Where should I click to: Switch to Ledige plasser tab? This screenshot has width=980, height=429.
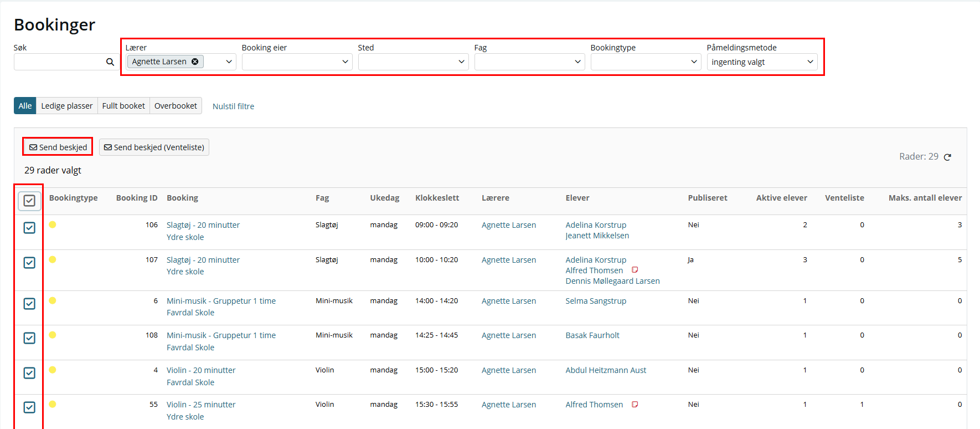[x=67, y=106]
